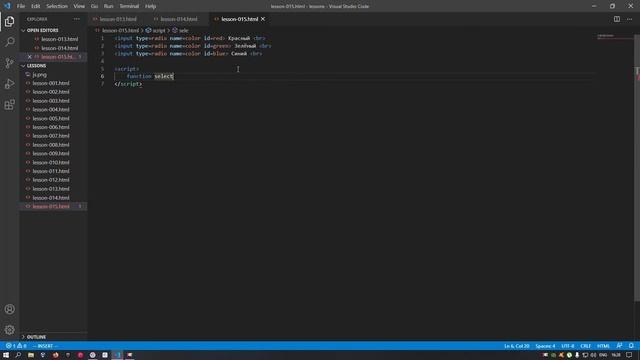Screen dimensions: 640x360
Task: Click the VS Code logo icon
Action: pyautogui.click(x=7, y=6)
